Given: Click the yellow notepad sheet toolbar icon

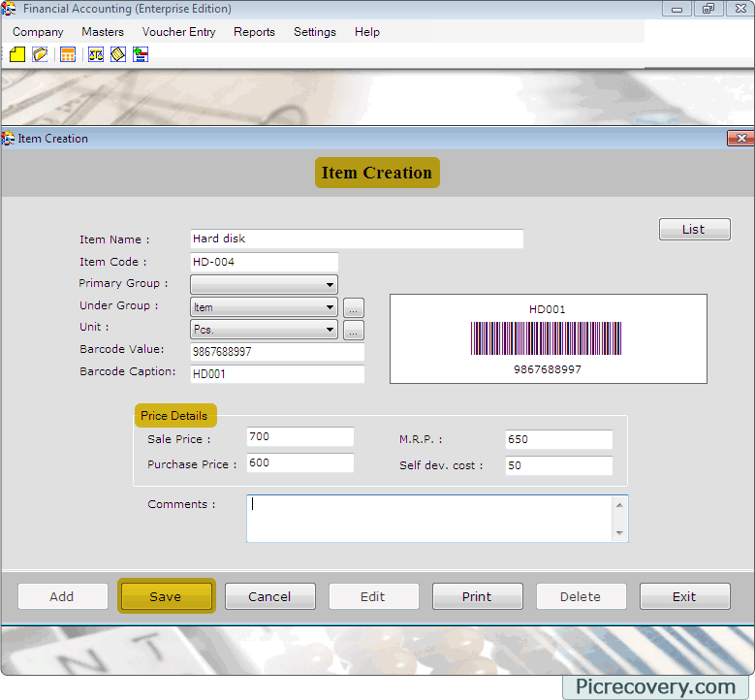Looking at the screenshot, I should (x=118, y=54).
